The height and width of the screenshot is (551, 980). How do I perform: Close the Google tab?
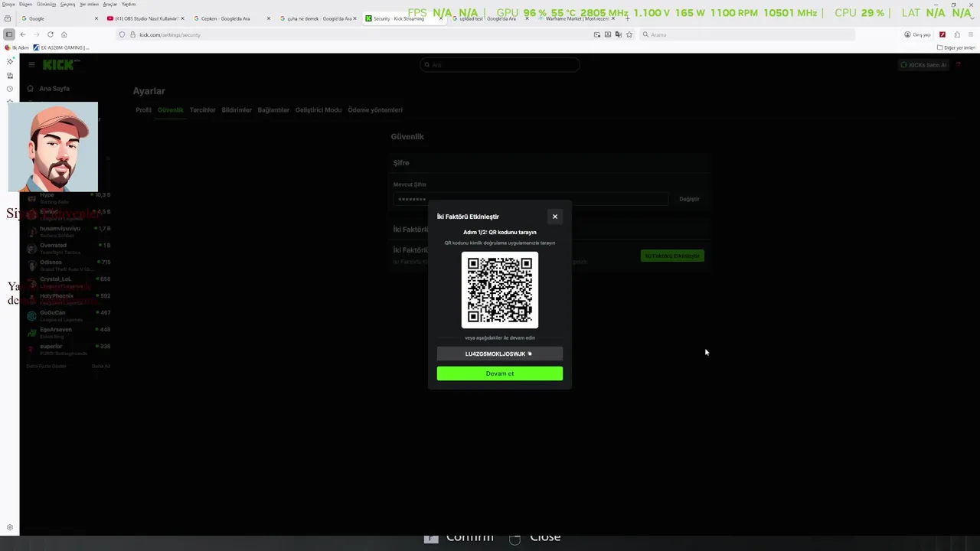pos(96,18)
